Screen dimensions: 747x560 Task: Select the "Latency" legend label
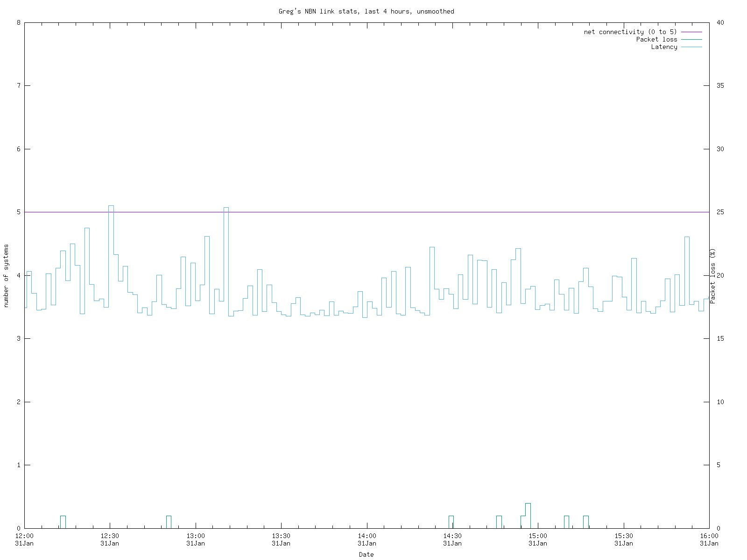[663, 47]
